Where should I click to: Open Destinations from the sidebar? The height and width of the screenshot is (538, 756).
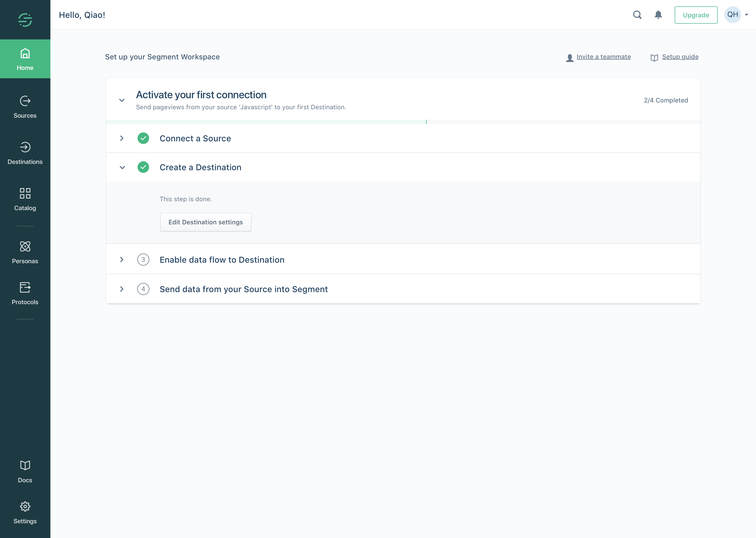(25, 153)
